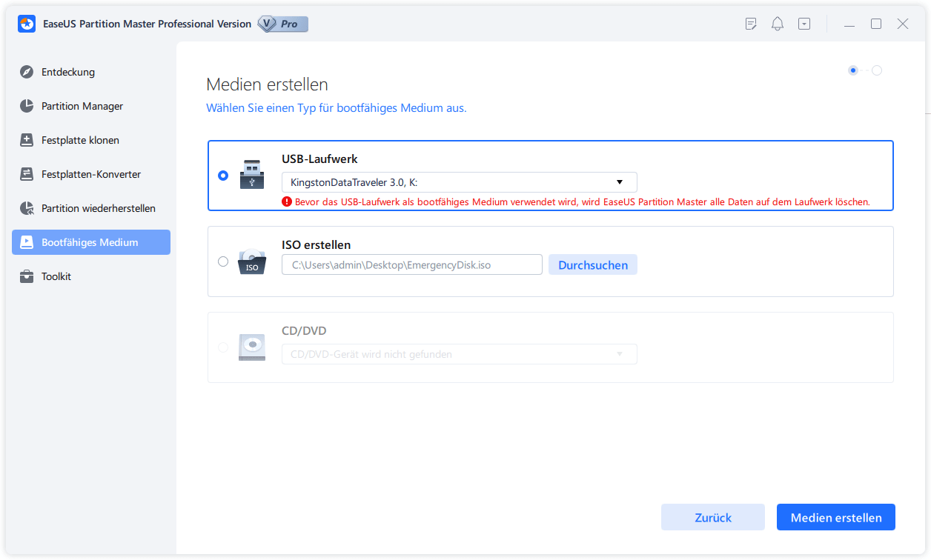Click the Medien erstellen button
The height and width of the screenshot is (560, 931).
[836, 518]
